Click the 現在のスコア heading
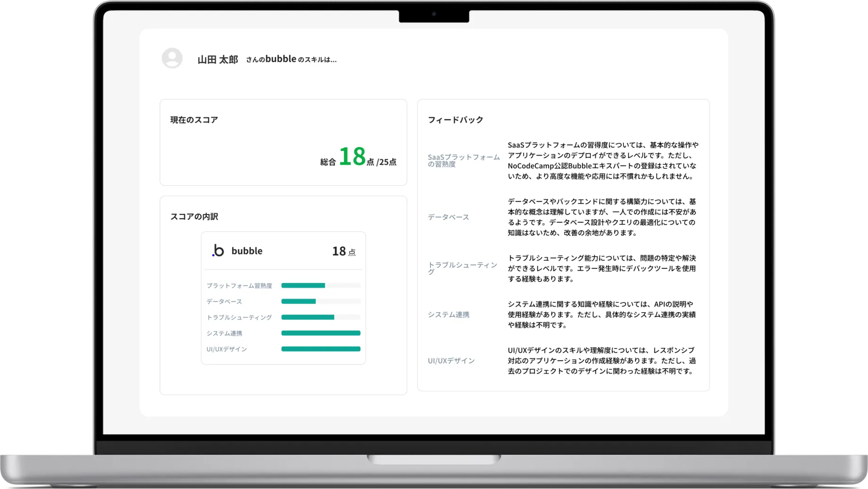868x489 pixels. (x=194, y=120)
